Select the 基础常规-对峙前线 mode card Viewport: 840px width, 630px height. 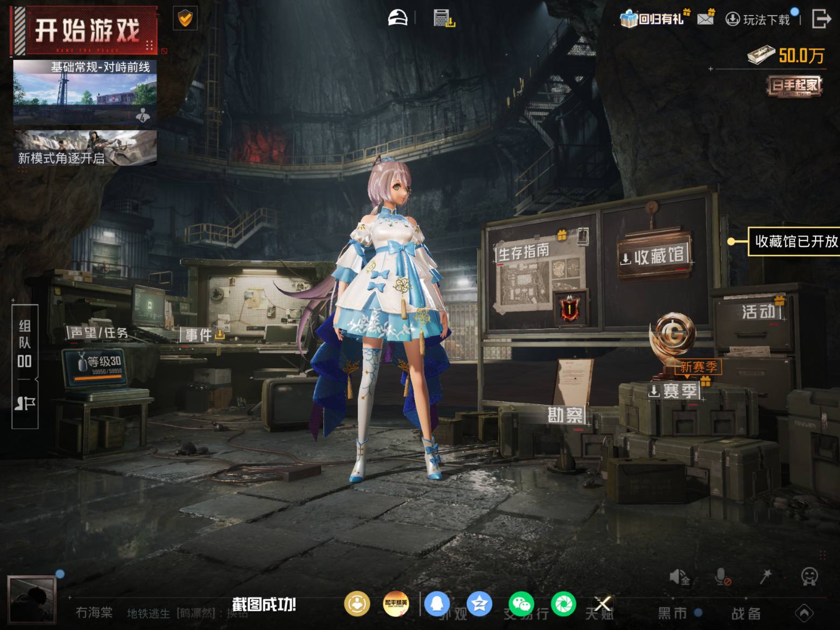(85, 92)
